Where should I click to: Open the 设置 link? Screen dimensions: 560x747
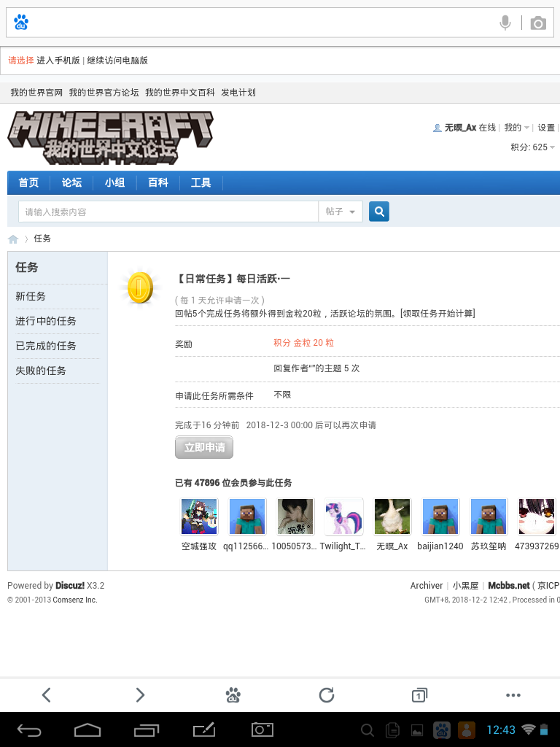click(x=546, y=128)
